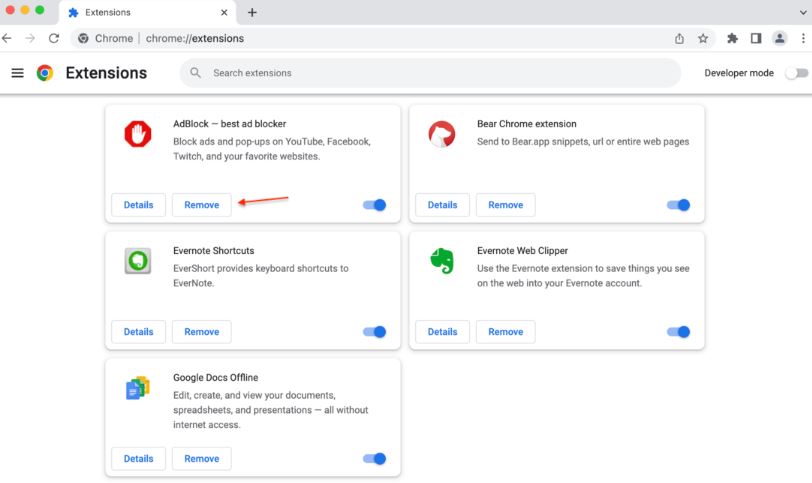The width and height of the screenshot is (812, 483).
Task: View Details for Evernote Shortcuts
Action: pos(138,332)
